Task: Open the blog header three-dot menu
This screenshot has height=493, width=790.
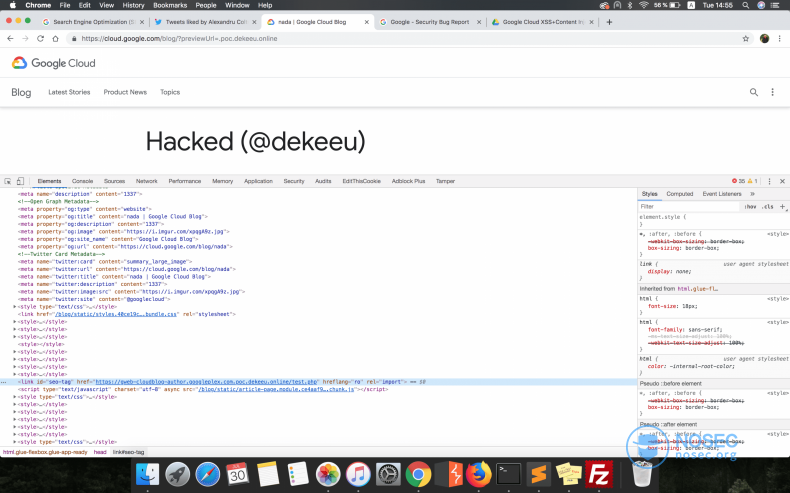Action: click(772, 92)
